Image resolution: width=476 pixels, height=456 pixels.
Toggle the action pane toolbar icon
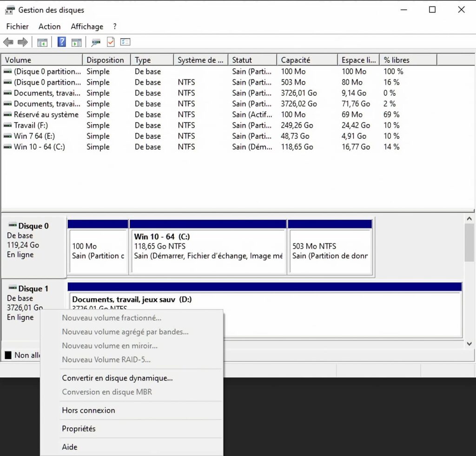click(76, 42)
